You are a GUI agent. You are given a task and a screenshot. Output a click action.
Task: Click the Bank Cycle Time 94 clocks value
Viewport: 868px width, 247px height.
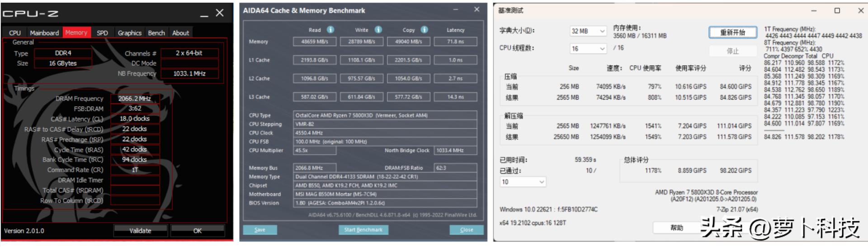(135, 160)
